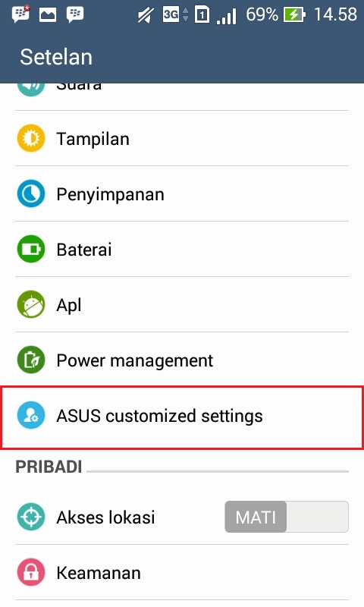Toggle the Akses lokasi MATI switch

(x=286, y=517)
